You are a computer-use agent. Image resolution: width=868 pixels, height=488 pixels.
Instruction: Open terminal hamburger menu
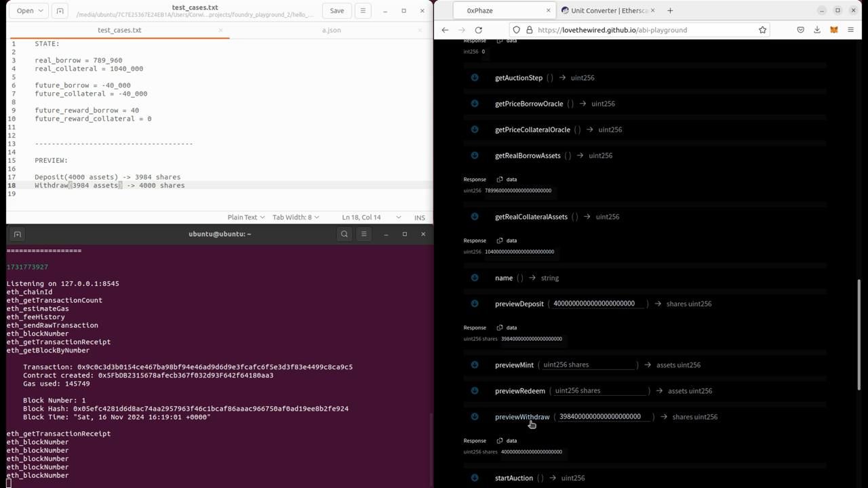[x=363, y=234]
